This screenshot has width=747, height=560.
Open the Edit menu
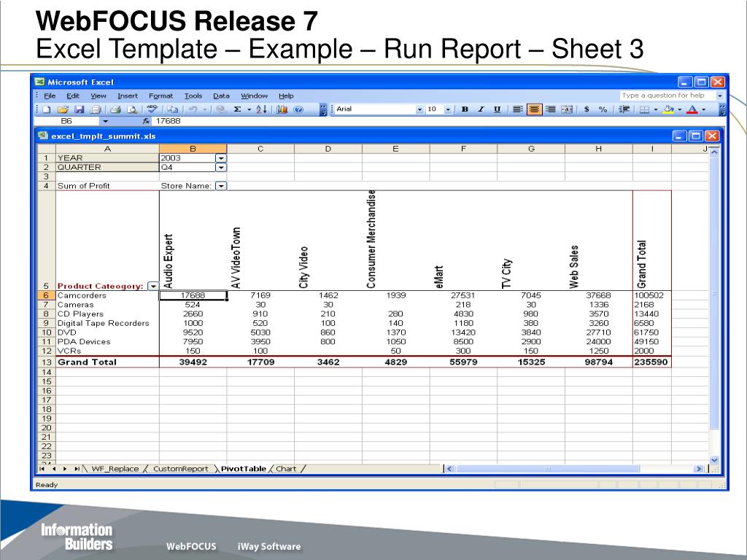[73, 96]
